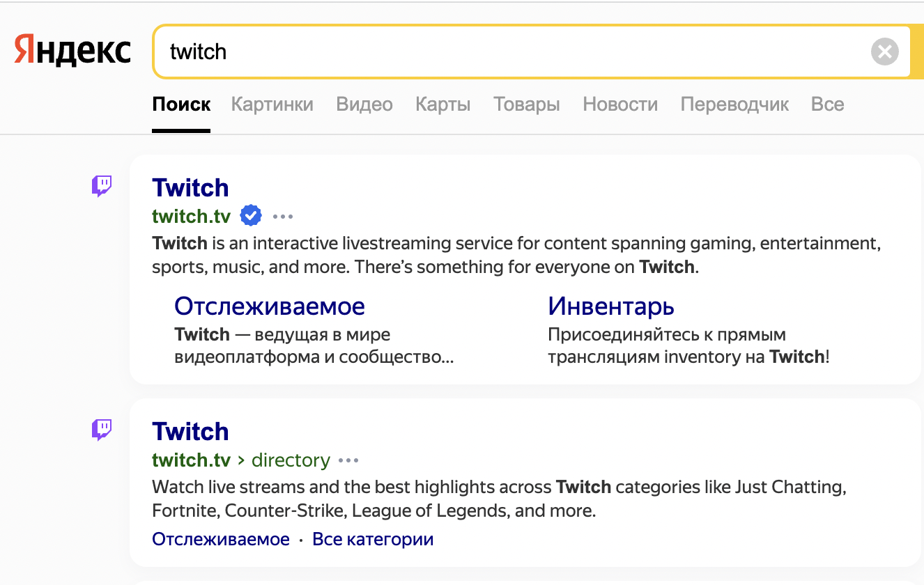The image size is (924, 585).
Task: Select the Новости tab
Action: [x=620, y=104]
